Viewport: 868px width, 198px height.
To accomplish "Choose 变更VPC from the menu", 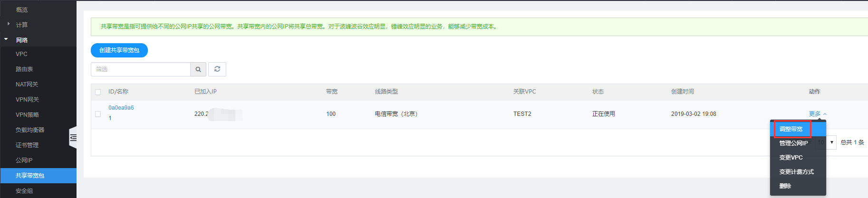I will [798, 158].
